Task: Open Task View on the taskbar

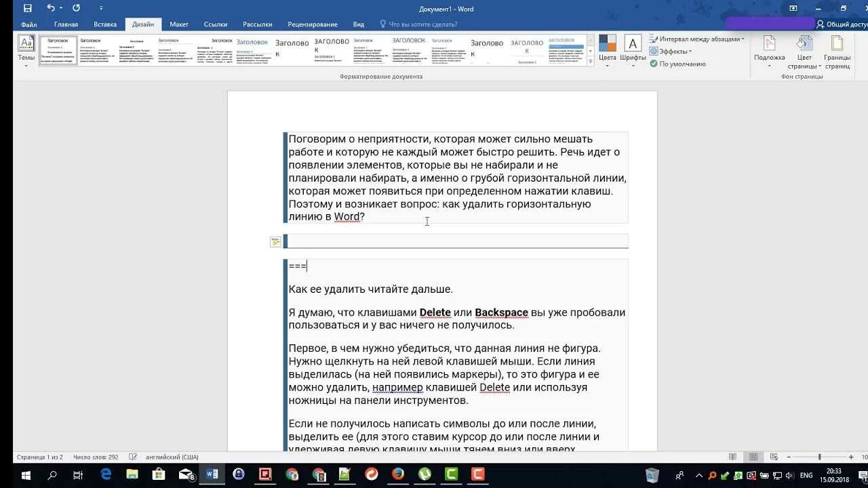Action: (77, 475)
